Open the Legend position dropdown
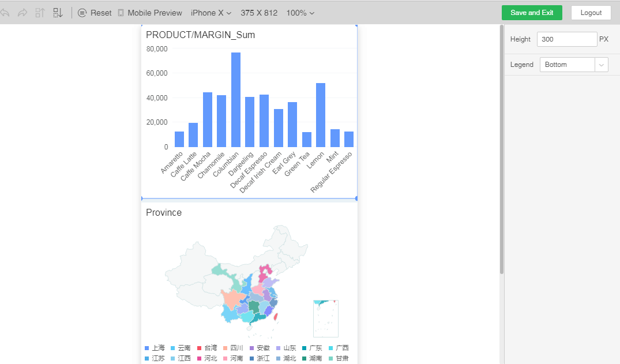This screenshot has width=620, height=364. [x=574, y=65]
